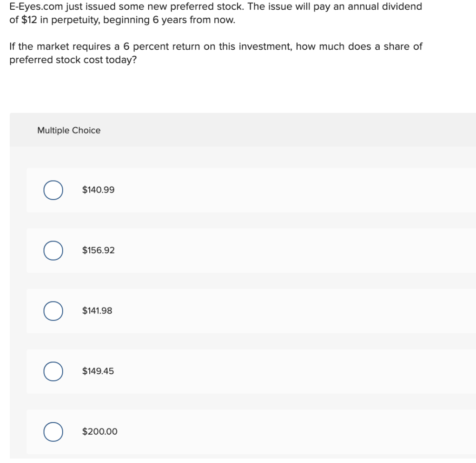Select the $141.98 radio button
Viewport: 476px width, 463px height.
pyautogui.click(x=53, y=311)
